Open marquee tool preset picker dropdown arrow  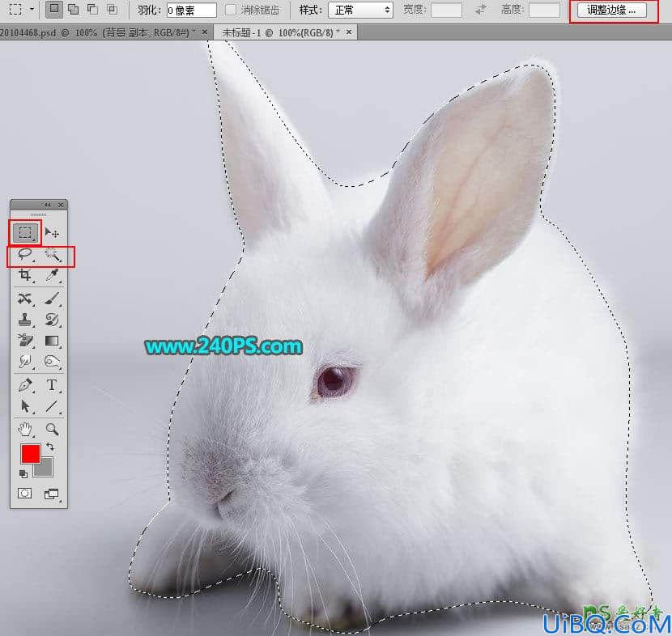[32, 9]
